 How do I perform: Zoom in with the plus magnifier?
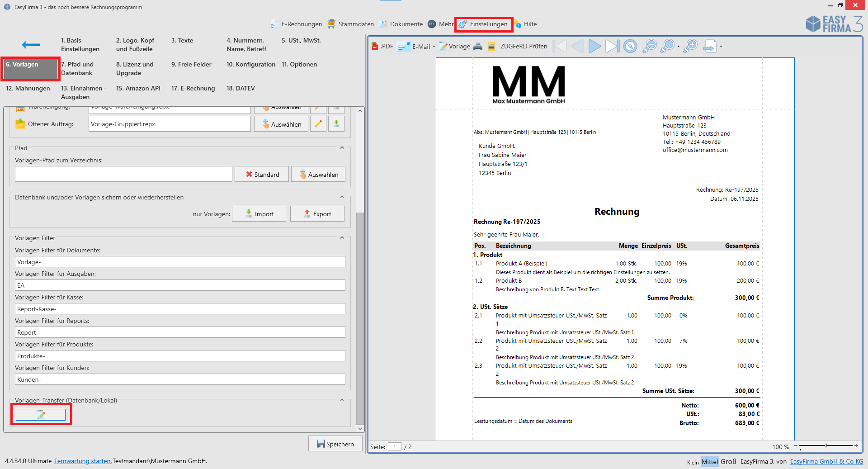tap(690, 46)
